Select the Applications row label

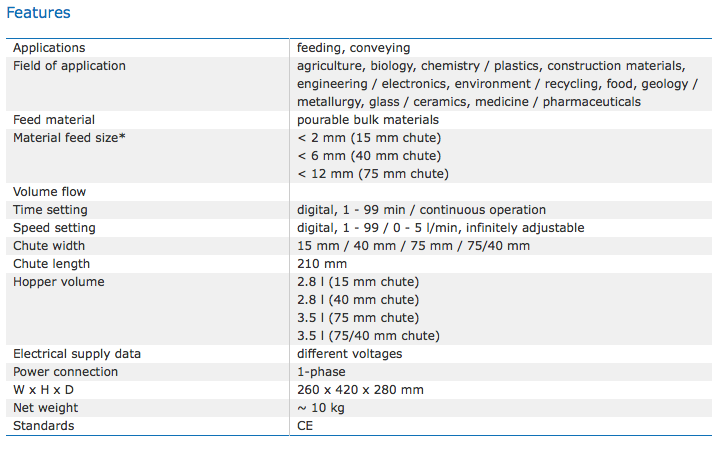49,48
